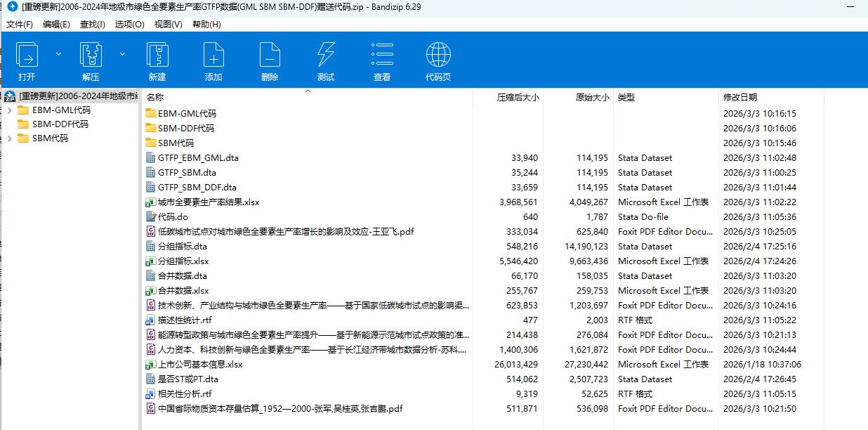Click compressed size 3,968,561 cell
The image size is (868, 430).
pyautogui.click(x=518, y=202)
